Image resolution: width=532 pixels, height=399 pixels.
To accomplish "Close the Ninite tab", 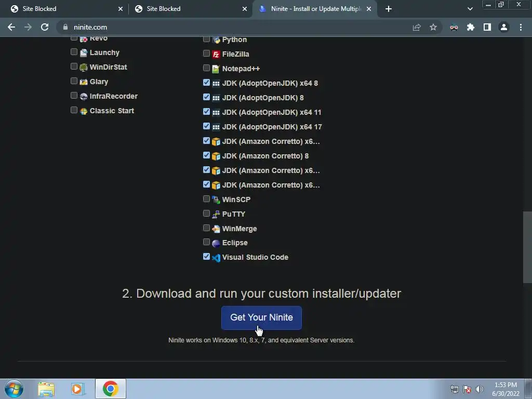I will click(x=369, y=9).
